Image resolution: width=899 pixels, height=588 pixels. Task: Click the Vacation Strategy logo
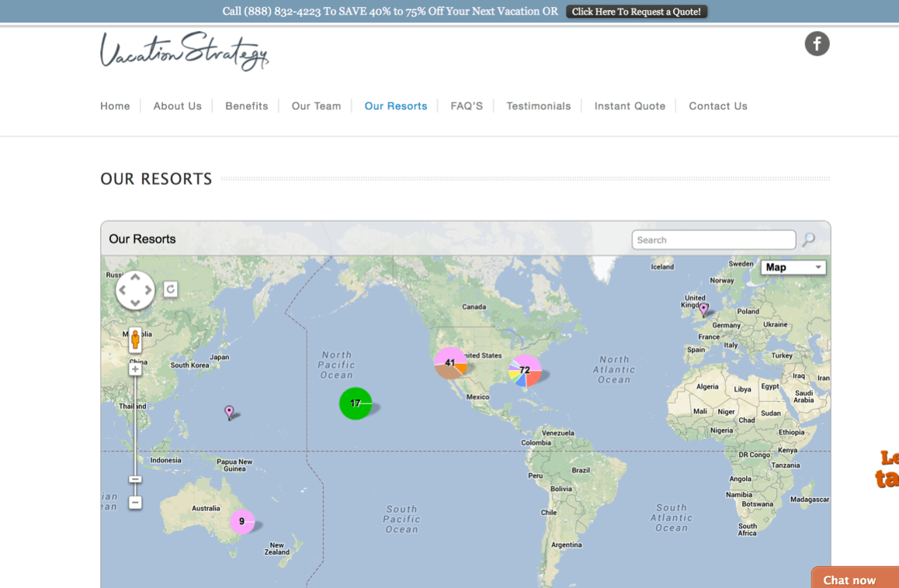pos(184,51)
